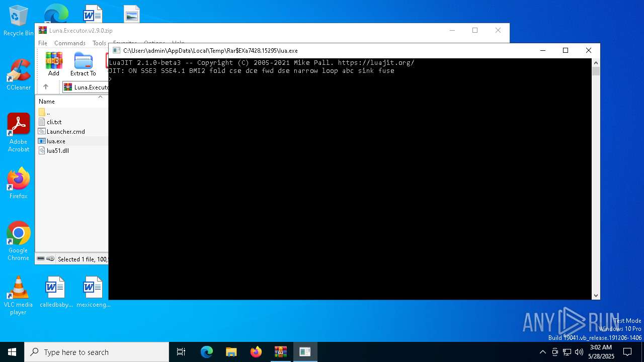Open the clock and date flyout
The height and width of the screenshot is (362, 644).
point(601,352)
